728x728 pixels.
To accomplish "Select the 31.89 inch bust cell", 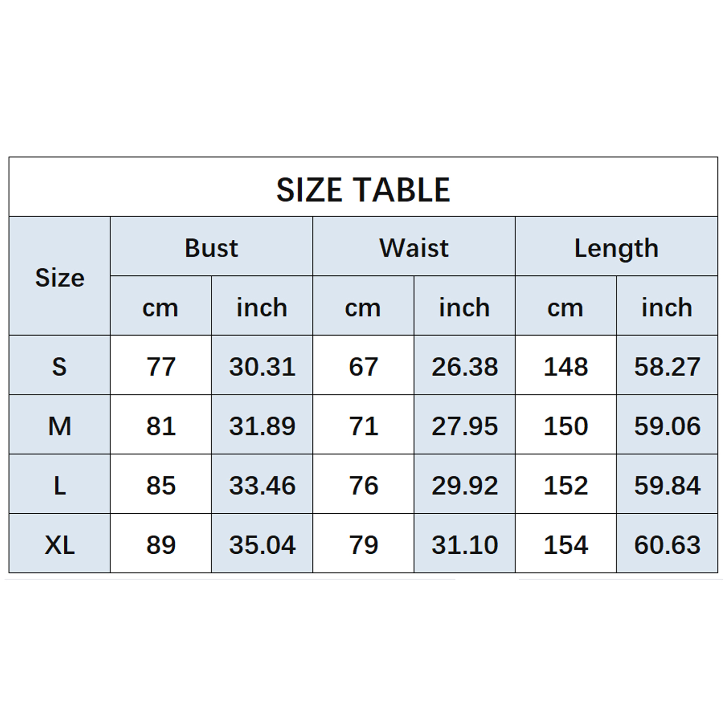I will 262,426.
